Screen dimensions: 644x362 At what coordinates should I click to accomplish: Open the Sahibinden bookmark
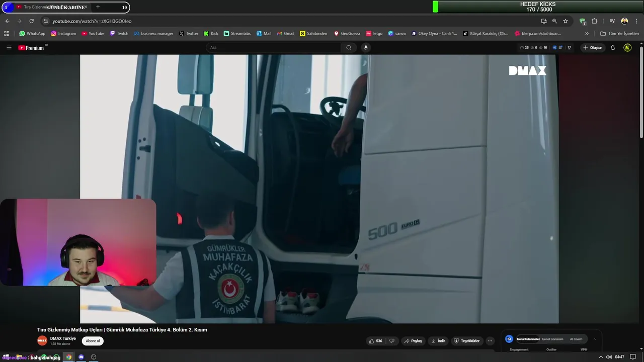[313, 34]
